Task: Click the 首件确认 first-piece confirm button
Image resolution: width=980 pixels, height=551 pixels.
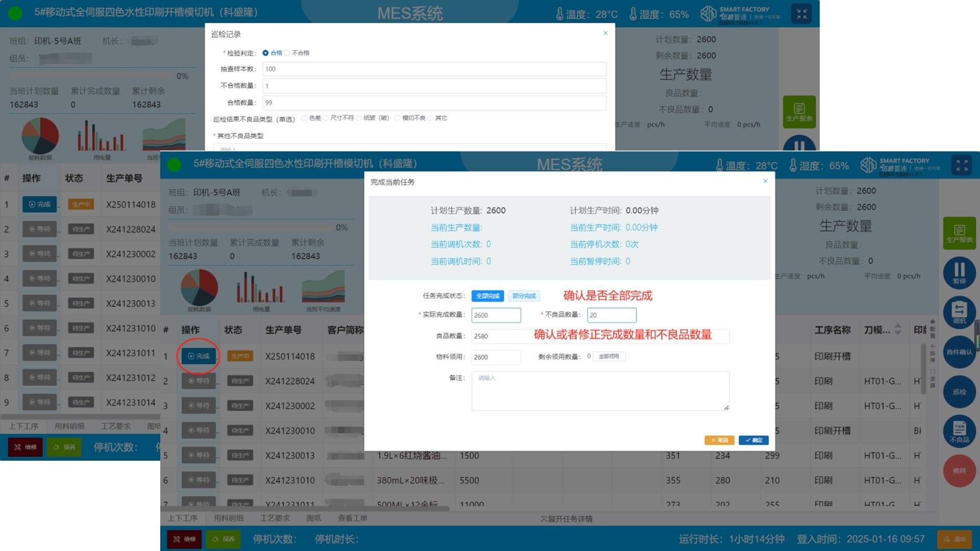Action: click(959, 352)
